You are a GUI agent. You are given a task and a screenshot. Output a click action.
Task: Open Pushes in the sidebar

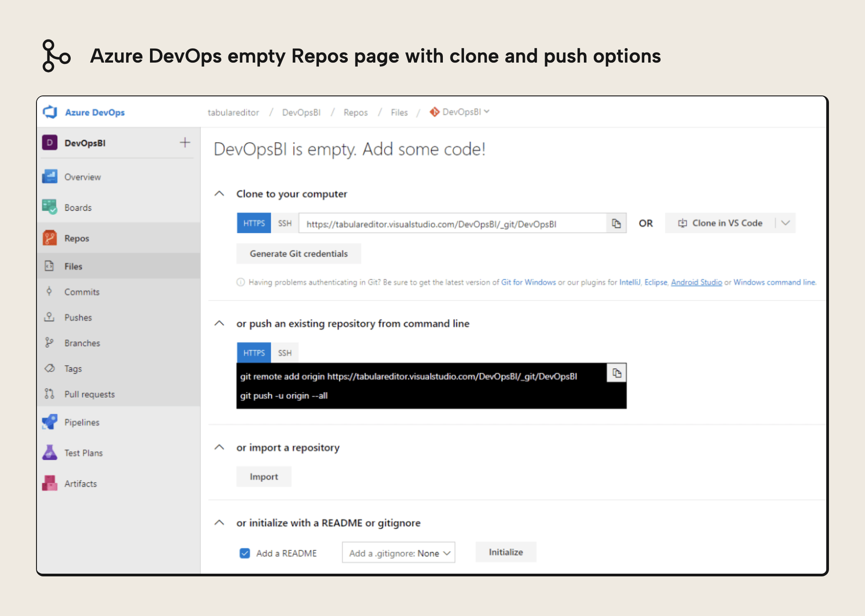119,317
